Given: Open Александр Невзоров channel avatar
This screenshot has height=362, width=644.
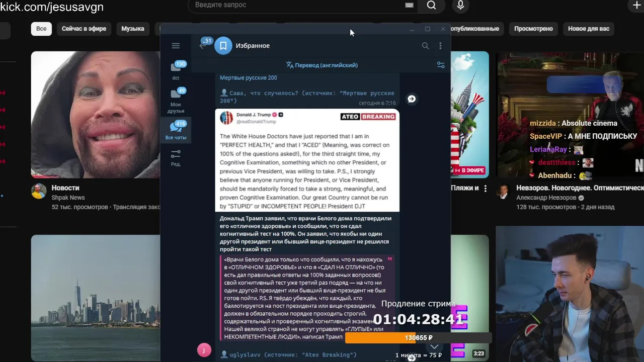Looking at the screenshot, I should [x=504, y=191].
